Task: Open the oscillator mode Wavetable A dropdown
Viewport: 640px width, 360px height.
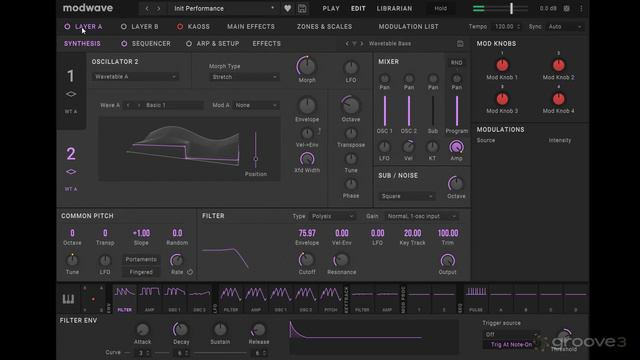Action: 135,77
